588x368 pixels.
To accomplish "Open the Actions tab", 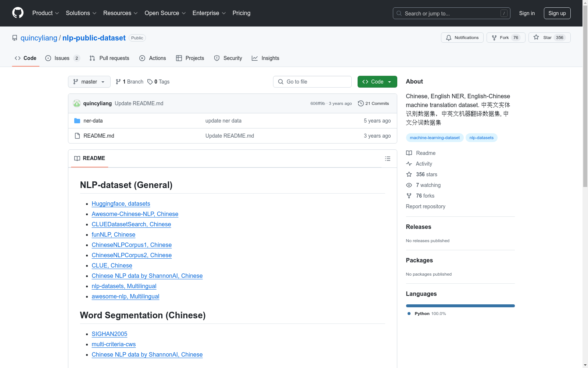I will click(153, 58).
